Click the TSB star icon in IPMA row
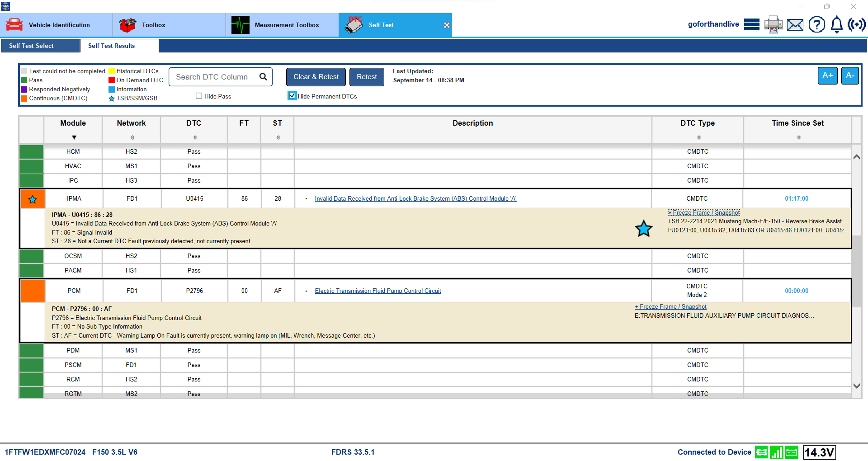The image size is (868, 461). (x=33, y=199)
